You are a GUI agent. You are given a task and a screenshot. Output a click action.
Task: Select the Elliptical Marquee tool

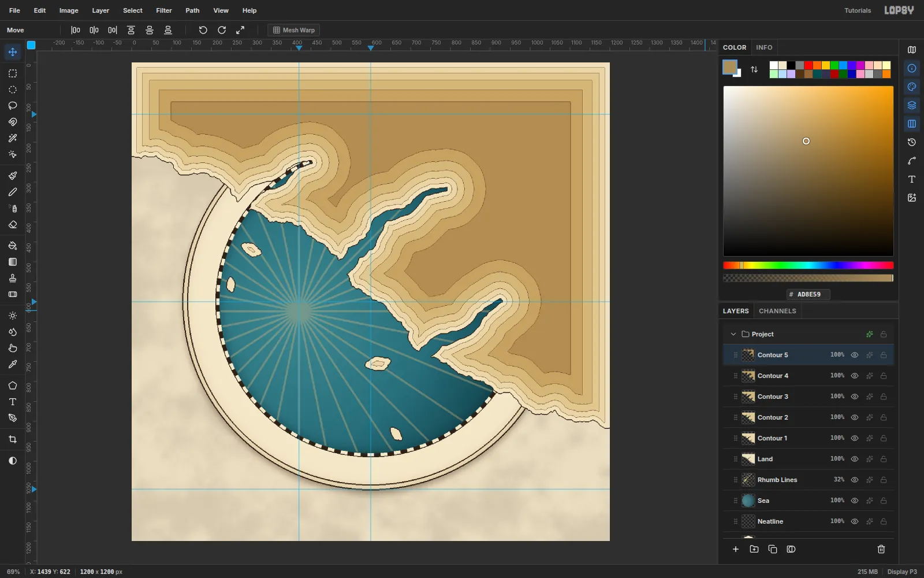click(x=13, y=90)
